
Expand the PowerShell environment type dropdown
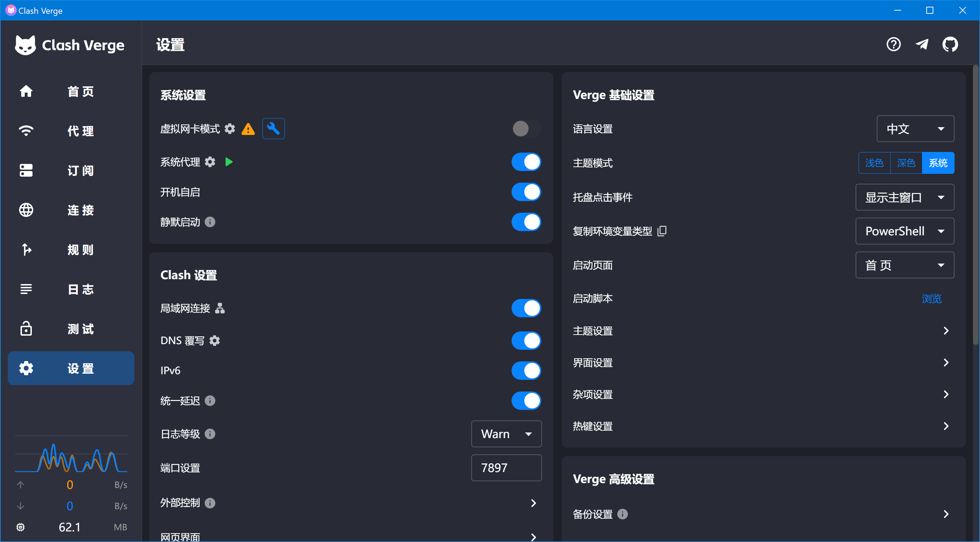[904, 231]
